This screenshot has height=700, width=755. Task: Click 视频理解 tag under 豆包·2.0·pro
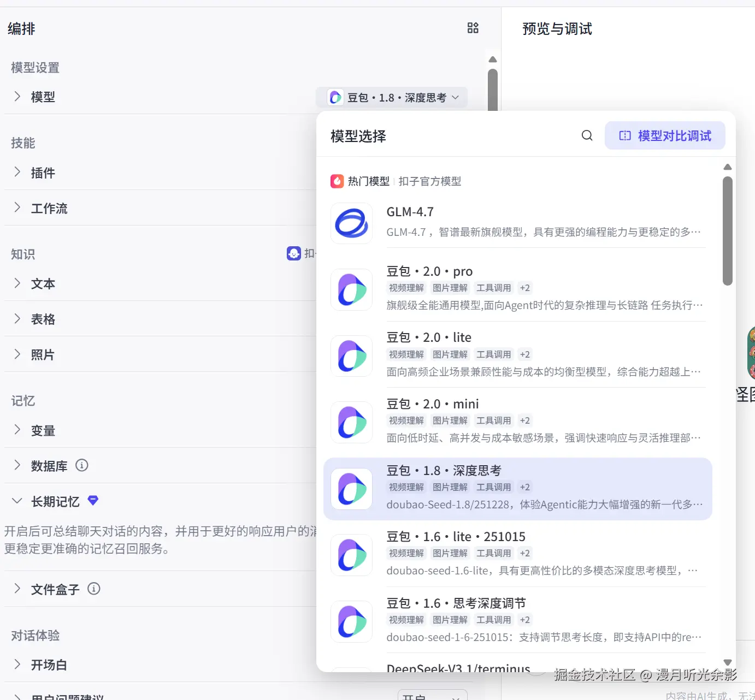click(x=406, y=288)
